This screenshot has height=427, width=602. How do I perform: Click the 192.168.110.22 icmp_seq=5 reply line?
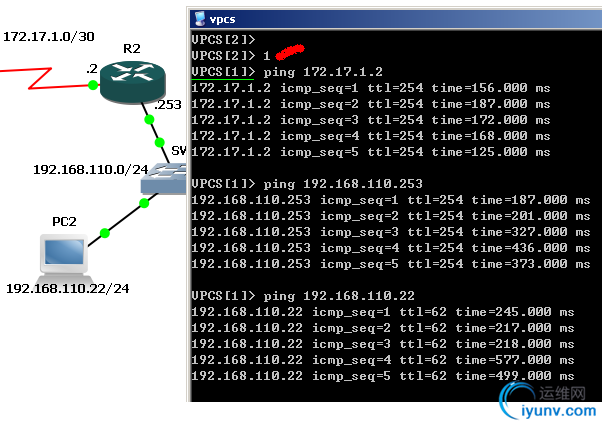[383, 376]
